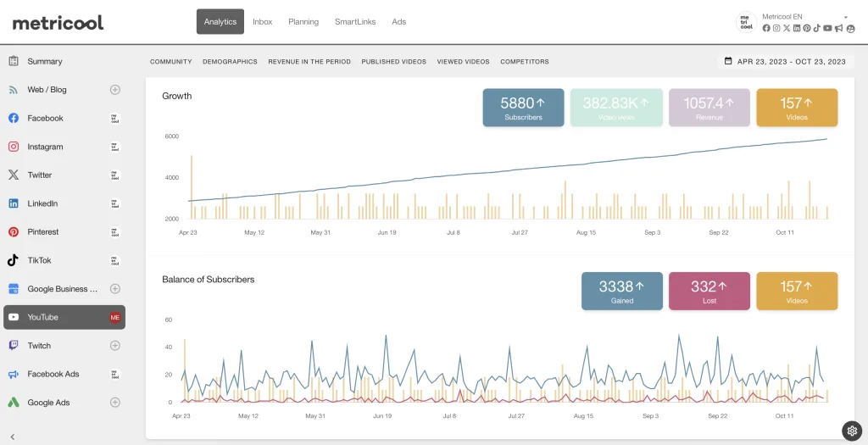Open settings gear icon at bottom right
868x445 pixels.
coord(851,431)
